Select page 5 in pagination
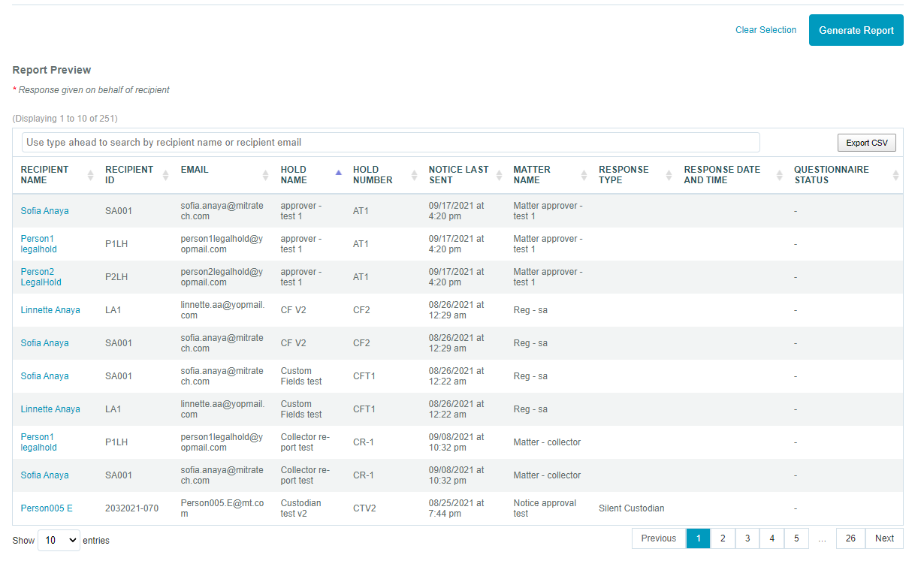 pyautogui.click(x=797, y=538)
